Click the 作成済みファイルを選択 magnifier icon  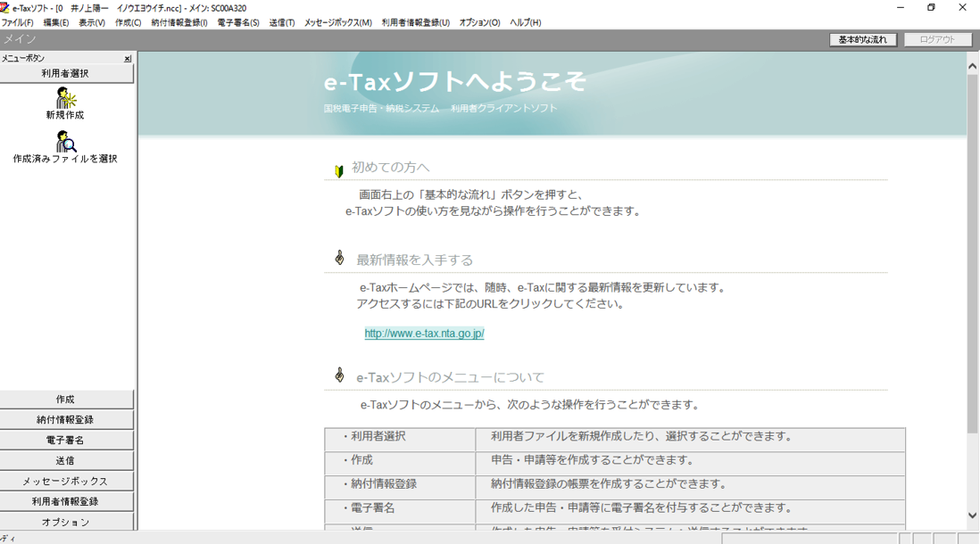pos(66,141)
